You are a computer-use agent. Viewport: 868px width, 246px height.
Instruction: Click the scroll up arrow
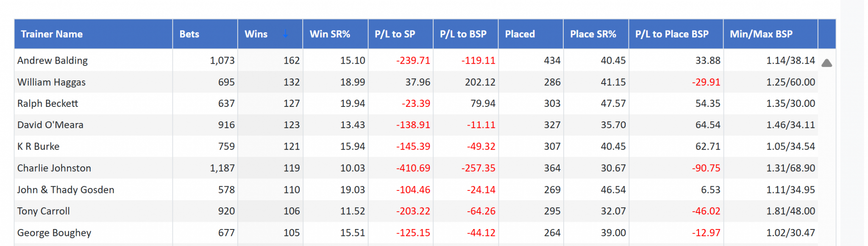coord(826,63)
